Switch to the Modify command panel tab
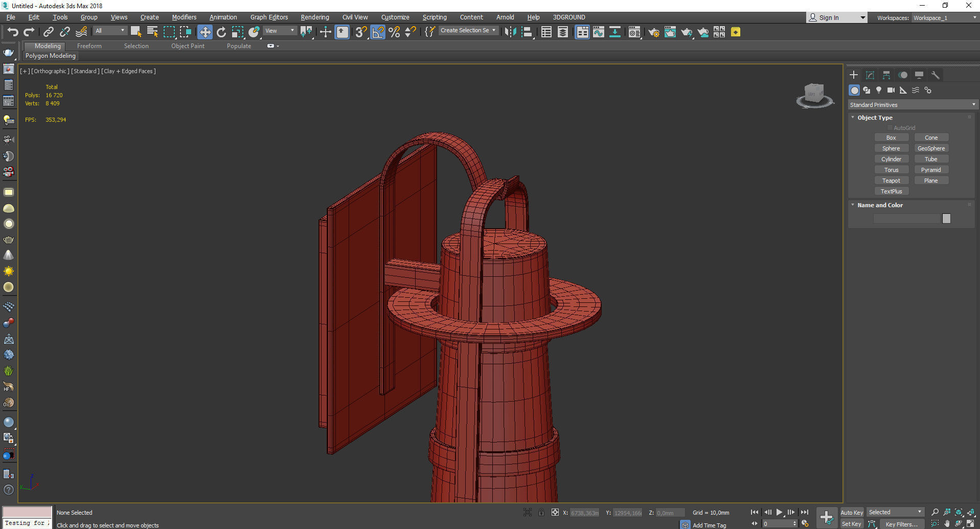980x529 pixels. pyautogui.click(x=870, y=75)
